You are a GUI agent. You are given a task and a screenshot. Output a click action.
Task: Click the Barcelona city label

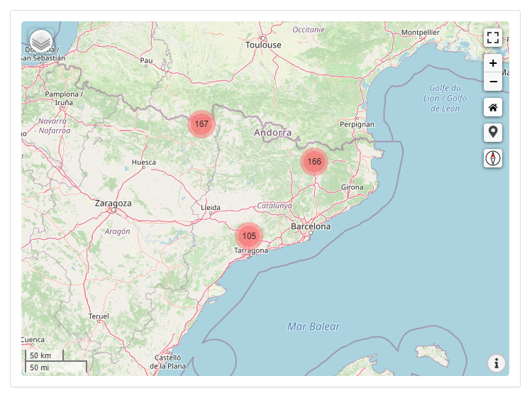click(311, 227)
